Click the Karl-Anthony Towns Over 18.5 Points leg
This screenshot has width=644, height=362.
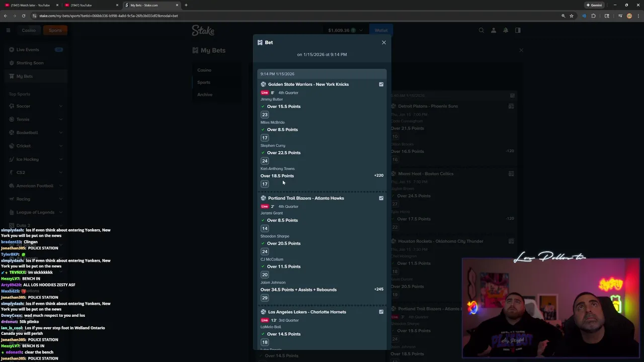tap(277, 176)
